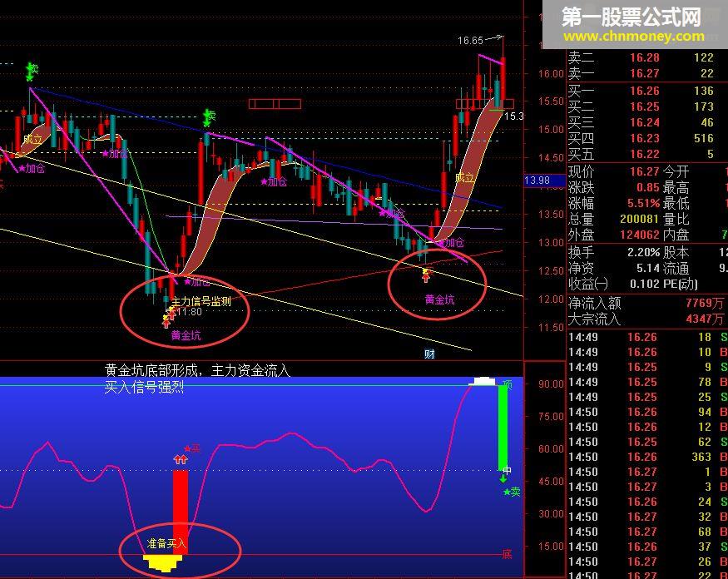Click the 15.00 indicator axis label
The width and height of the screenshot is (728, 579).
point(551,547)
